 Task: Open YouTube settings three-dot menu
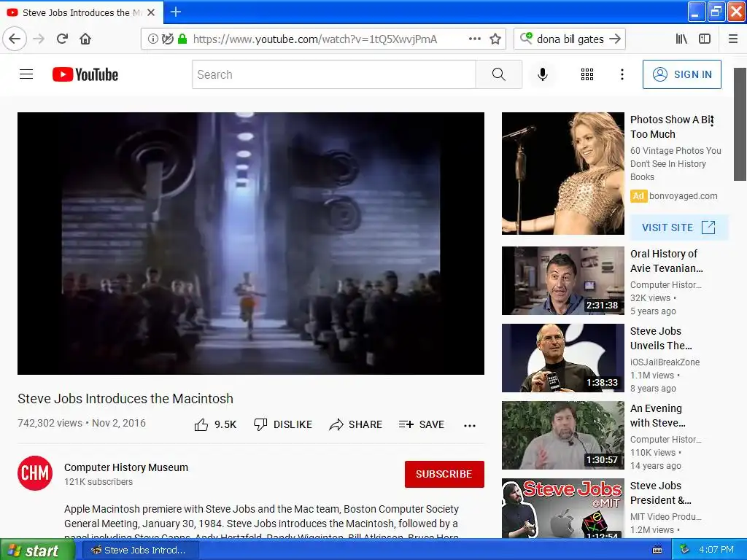[622, 74]
